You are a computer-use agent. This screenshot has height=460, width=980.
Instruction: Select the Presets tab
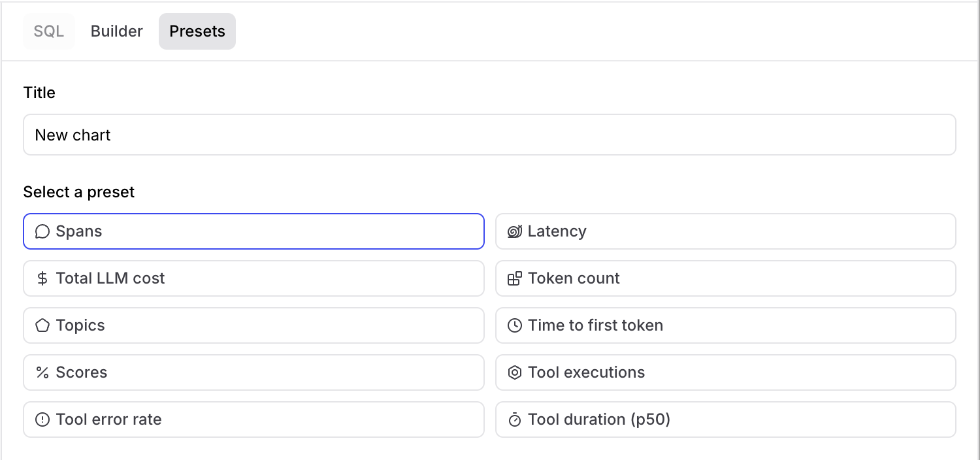pyautogui.click(x=197, y=31)
